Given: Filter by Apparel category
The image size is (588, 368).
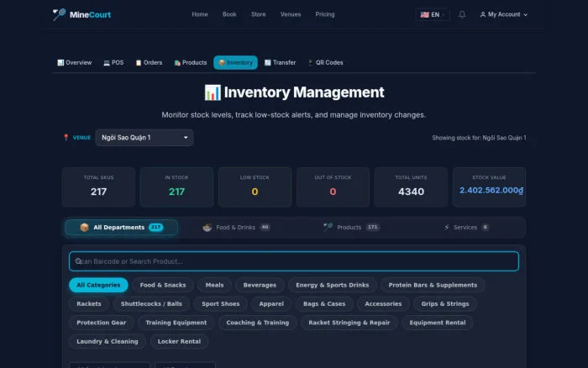Looking at the screenshot, I should 271,304.
